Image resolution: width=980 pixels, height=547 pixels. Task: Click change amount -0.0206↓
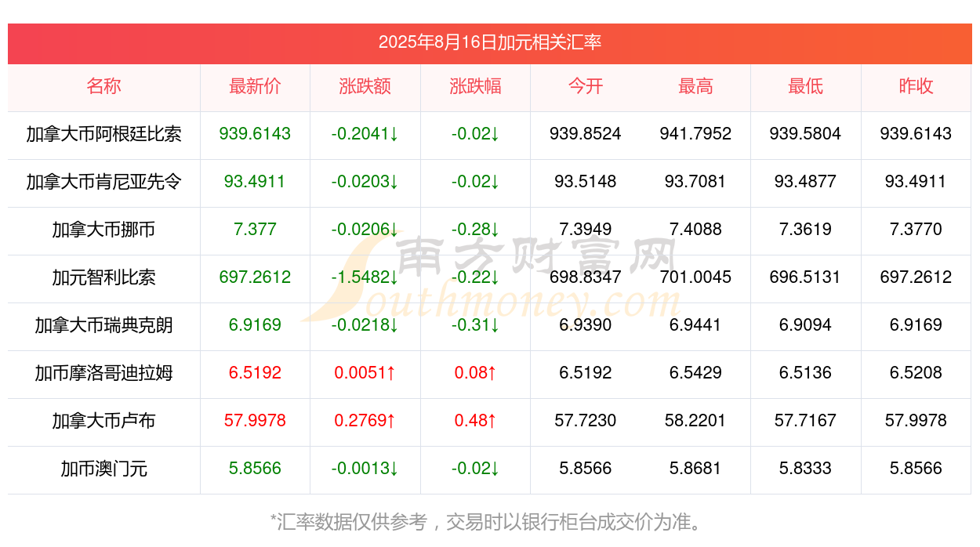(x=365, y=230)
